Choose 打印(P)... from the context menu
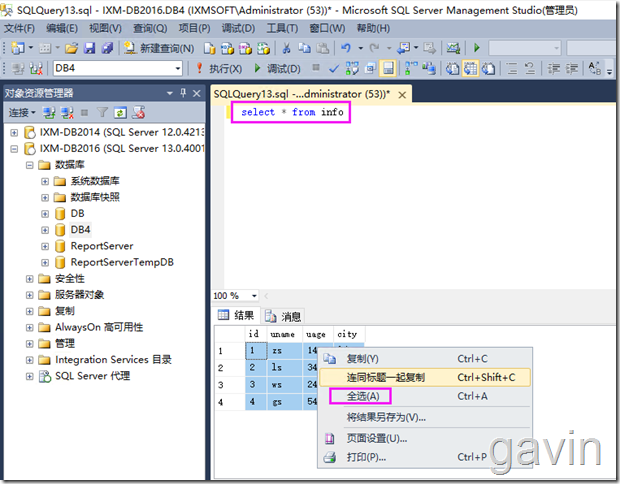The width and height of the screenshot is (620, 484). (x=425, y=457)
